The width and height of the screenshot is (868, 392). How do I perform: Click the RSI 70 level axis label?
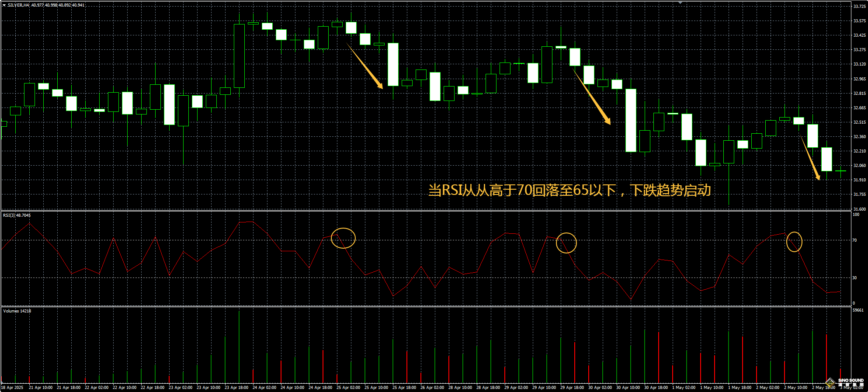coord(854,240)
